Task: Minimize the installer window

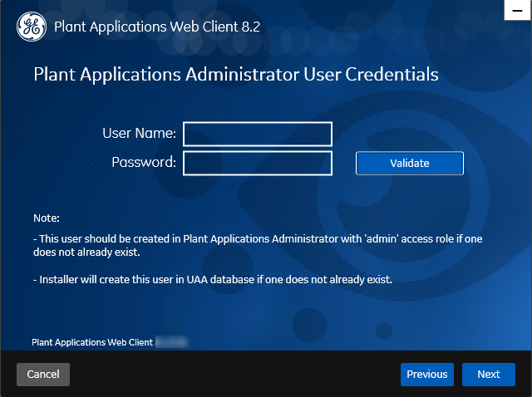Action: coord(517,10)
